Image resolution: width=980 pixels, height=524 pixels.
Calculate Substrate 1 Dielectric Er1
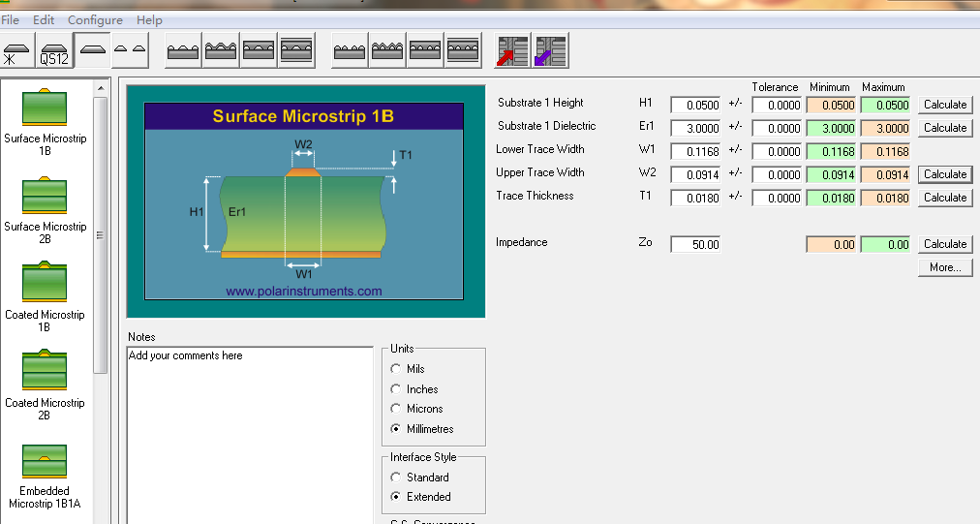[x=945, y=128]
